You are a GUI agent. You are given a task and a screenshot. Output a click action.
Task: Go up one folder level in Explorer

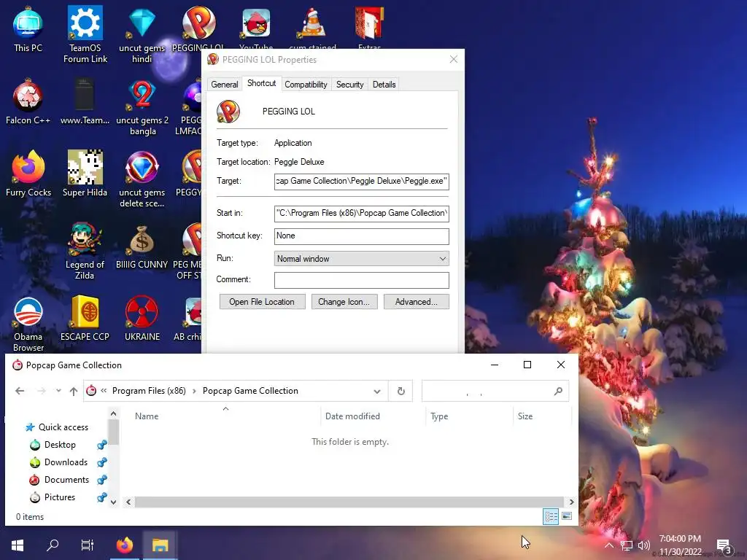pyautogui.click(x=74, y=391)
